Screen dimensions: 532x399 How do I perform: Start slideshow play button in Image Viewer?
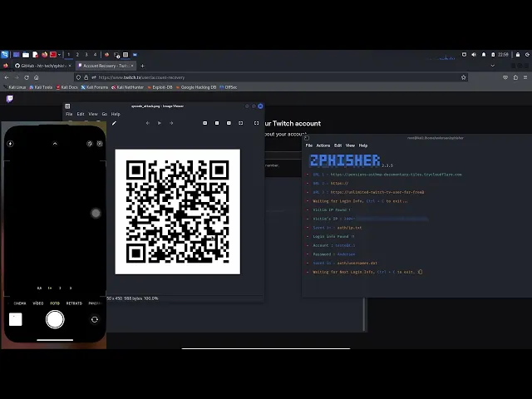[x=160, y=123]
